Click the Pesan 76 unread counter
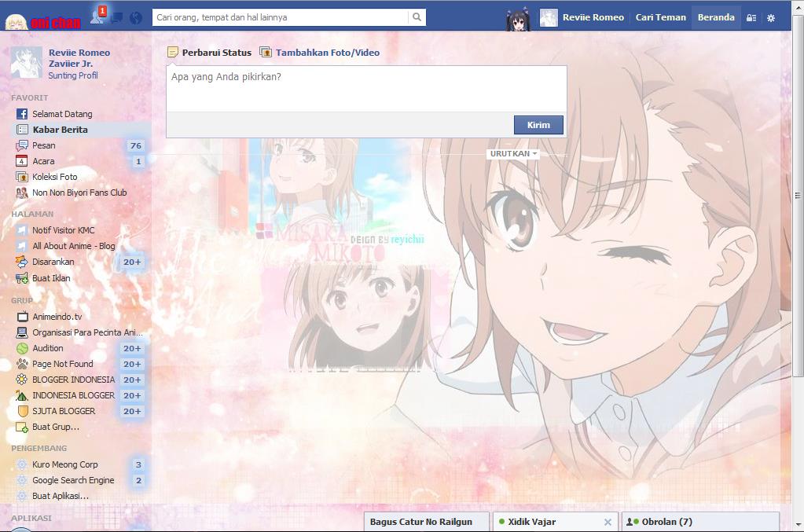 pyautogui.click(x=136, y=145)
